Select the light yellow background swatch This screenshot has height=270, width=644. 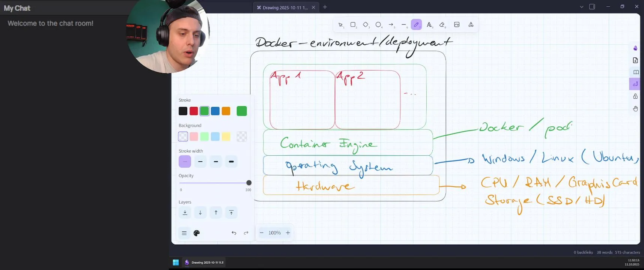(226, 136)
